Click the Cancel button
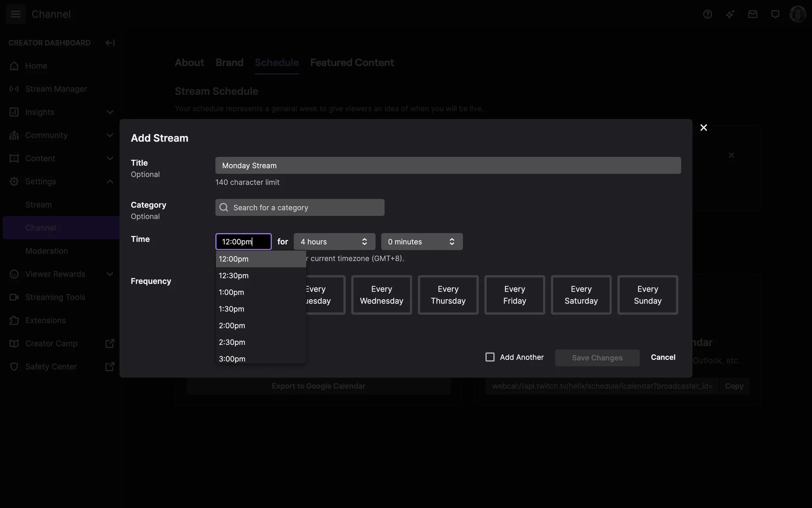 click(x=663, y=357)
